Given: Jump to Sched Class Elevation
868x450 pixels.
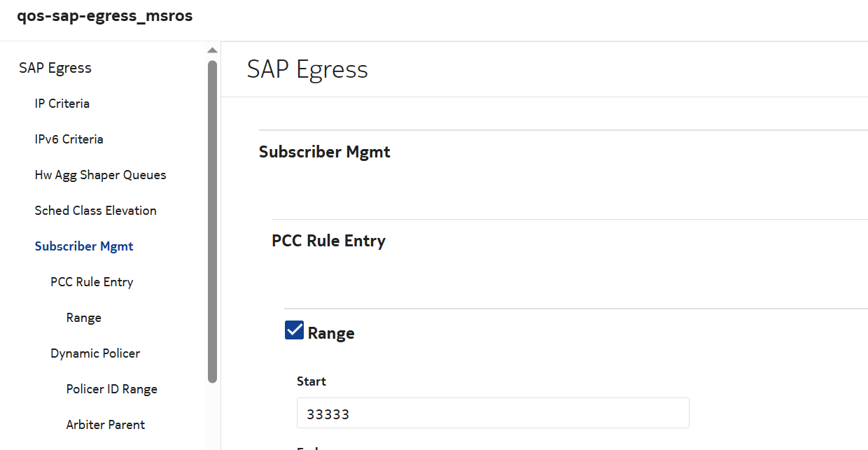Looking at the screenshot, I should pyautogui.click(x=95, y=211).
